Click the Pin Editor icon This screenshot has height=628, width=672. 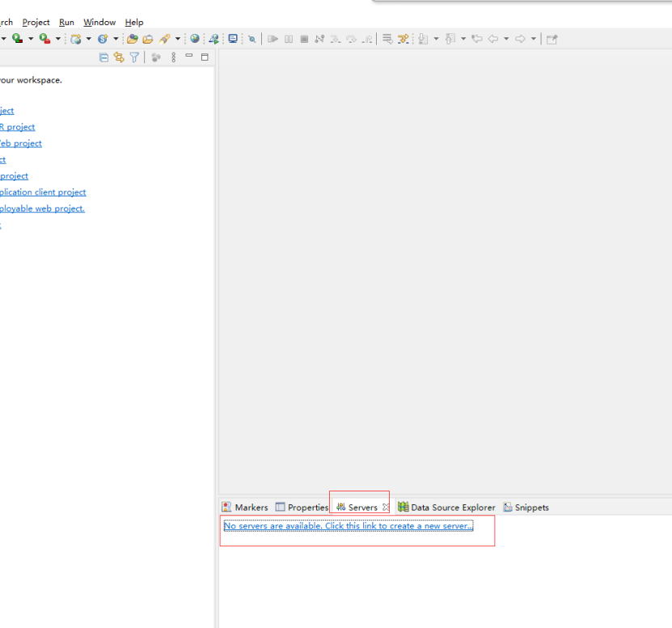click(552, 40)
